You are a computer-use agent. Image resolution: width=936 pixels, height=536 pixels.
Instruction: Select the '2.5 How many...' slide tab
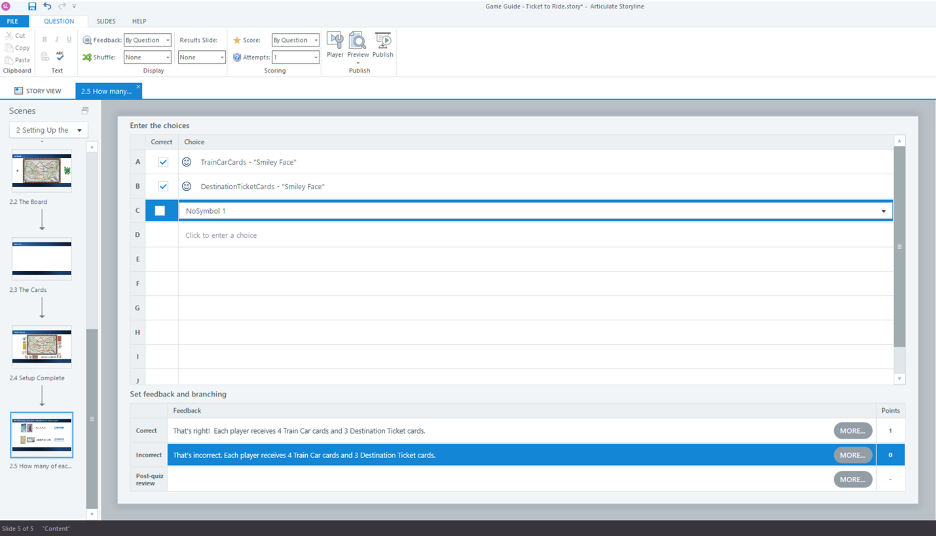(106, 91)
